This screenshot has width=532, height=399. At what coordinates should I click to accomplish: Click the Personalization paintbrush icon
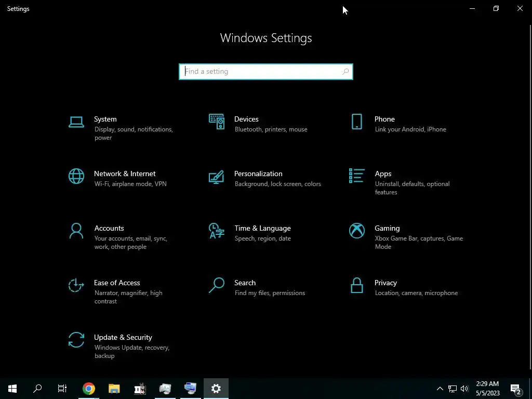click(217, 177)
